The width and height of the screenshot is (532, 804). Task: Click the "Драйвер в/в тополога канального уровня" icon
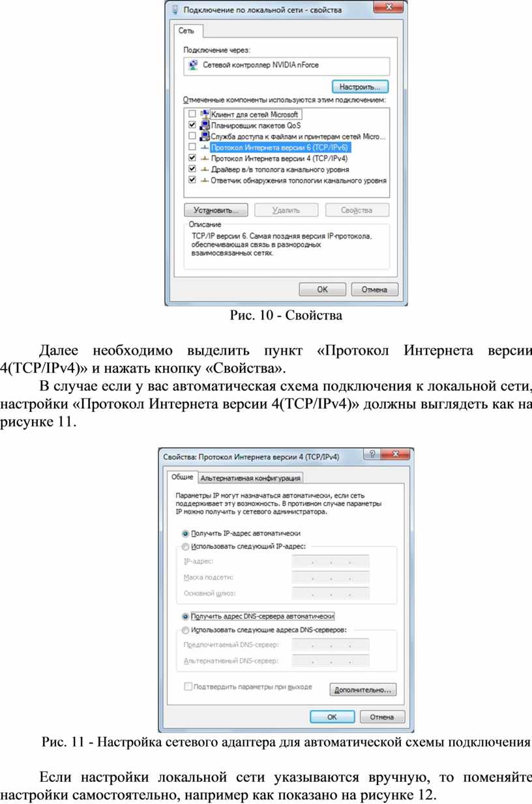point(204,170)
